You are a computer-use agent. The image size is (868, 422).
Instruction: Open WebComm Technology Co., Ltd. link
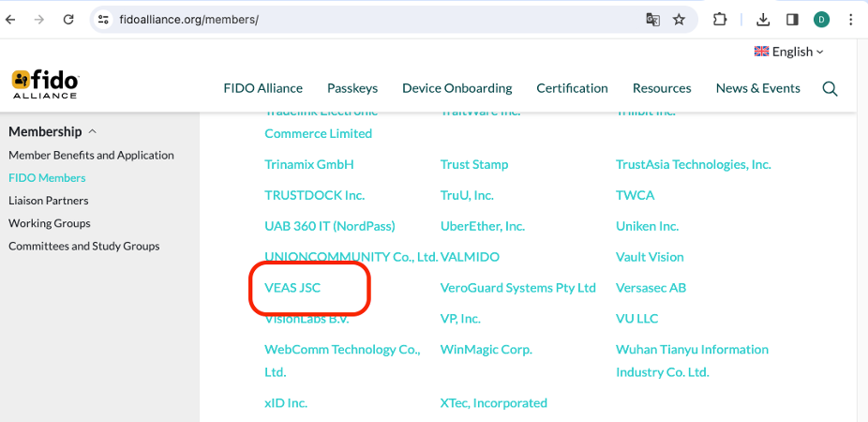(x=343, y=360)
